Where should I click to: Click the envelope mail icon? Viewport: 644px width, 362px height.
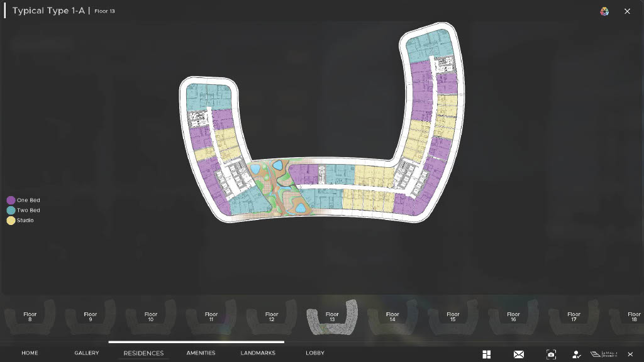tap(519, 354)
